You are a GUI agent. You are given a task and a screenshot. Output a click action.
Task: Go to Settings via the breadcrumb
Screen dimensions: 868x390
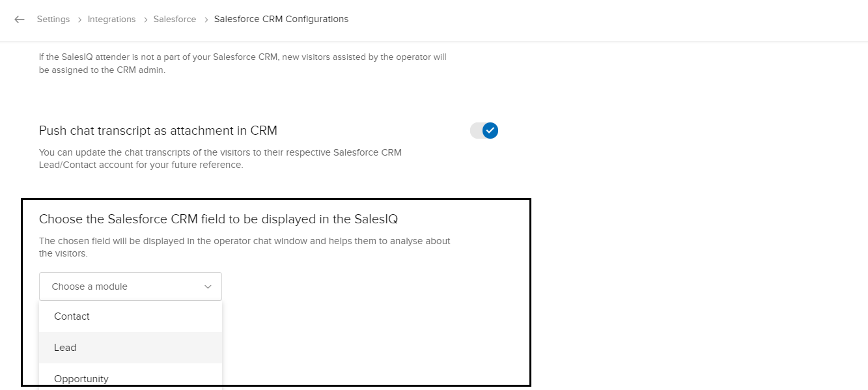(53, 20)
